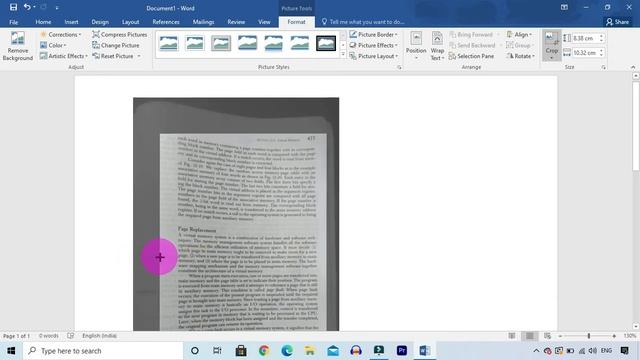The width and height of the screenshot is (640, 360).
Task: Click the Group objects button
Action: point(519,45)
